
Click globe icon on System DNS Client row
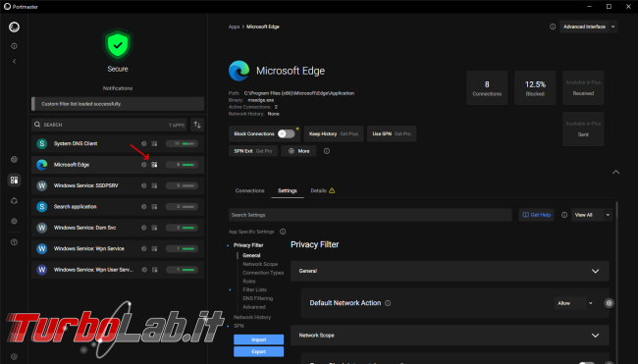(x=144, y=143)
